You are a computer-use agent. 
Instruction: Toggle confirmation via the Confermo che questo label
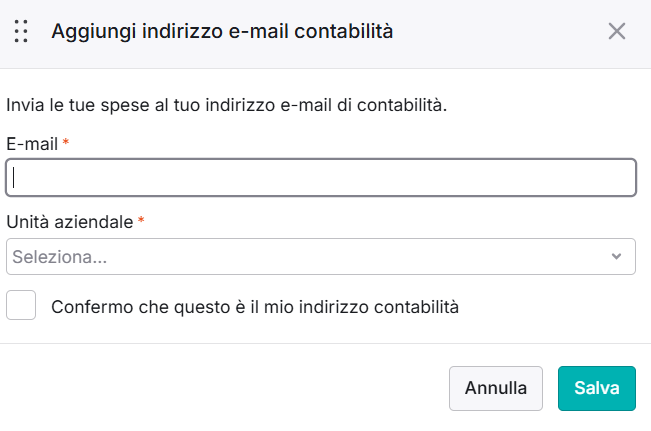coord(255,307)
